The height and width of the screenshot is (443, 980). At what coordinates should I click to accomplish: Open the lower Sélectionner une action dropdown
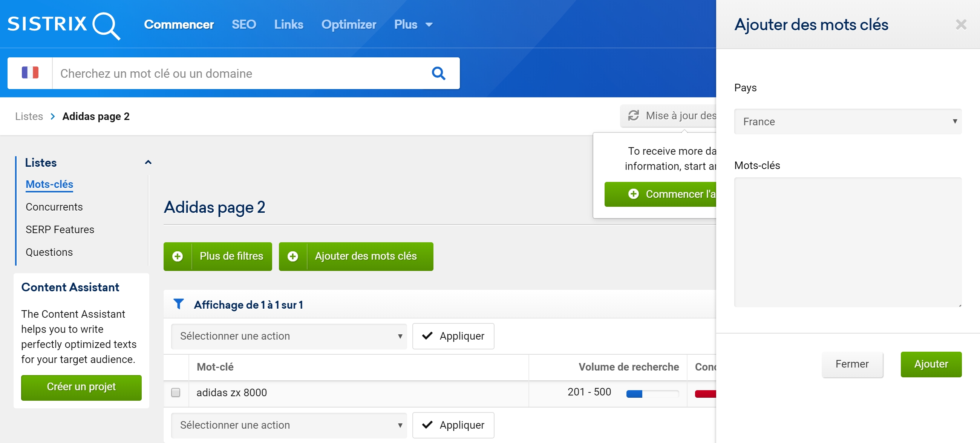[x=289, y=425]
